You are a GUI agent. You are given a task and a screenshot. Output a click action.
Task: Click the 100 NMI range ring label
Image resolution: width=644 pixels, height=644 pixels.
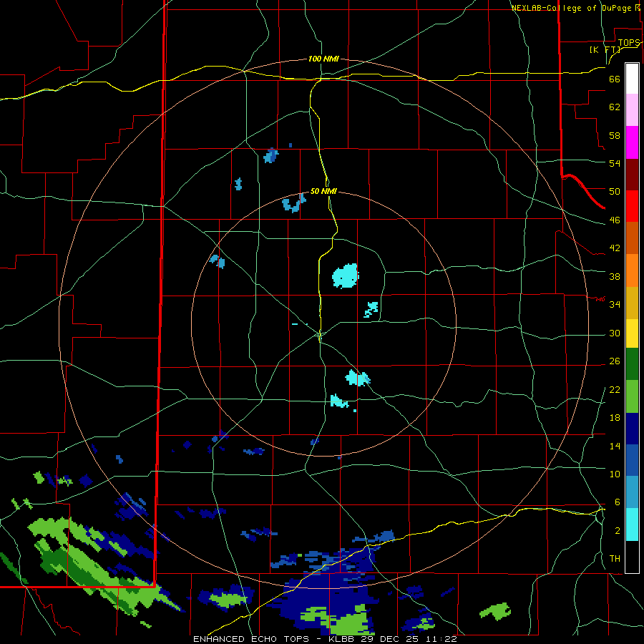(x=323, y=59)
